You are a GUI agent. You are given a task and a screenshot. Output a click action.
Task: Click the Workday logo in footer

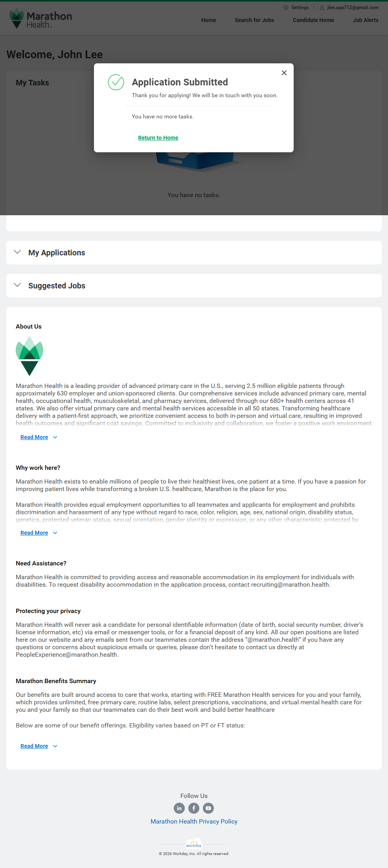pyautogui.click(x=194, y=845)
